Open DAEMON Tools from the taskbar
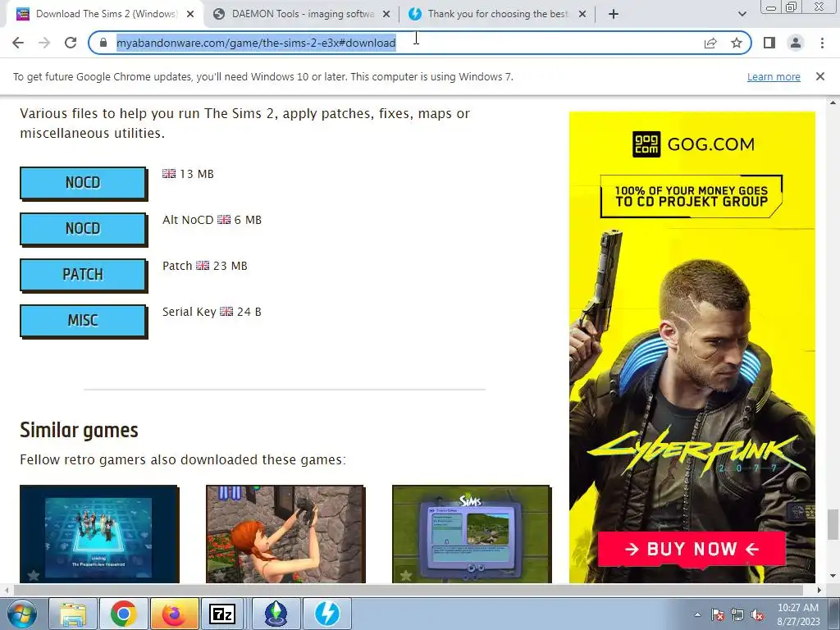 tap(327, 614)
